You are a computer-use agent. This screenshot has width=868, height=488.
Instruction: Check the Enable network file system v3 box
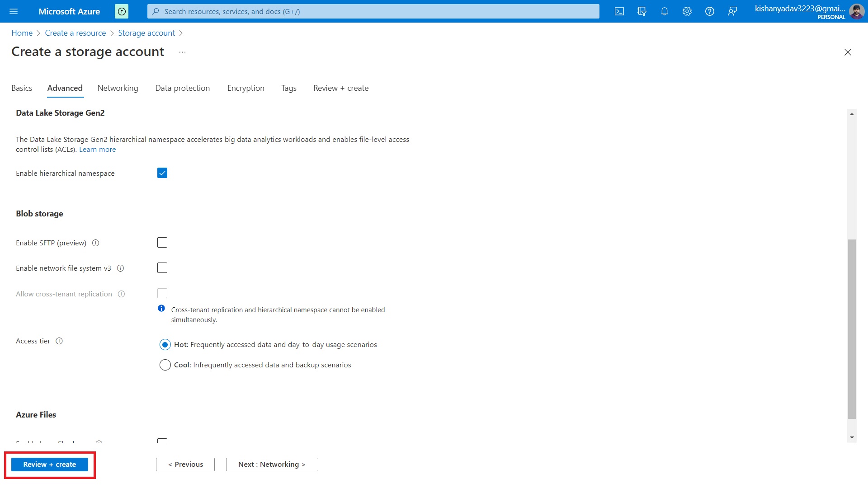(162, 268)
